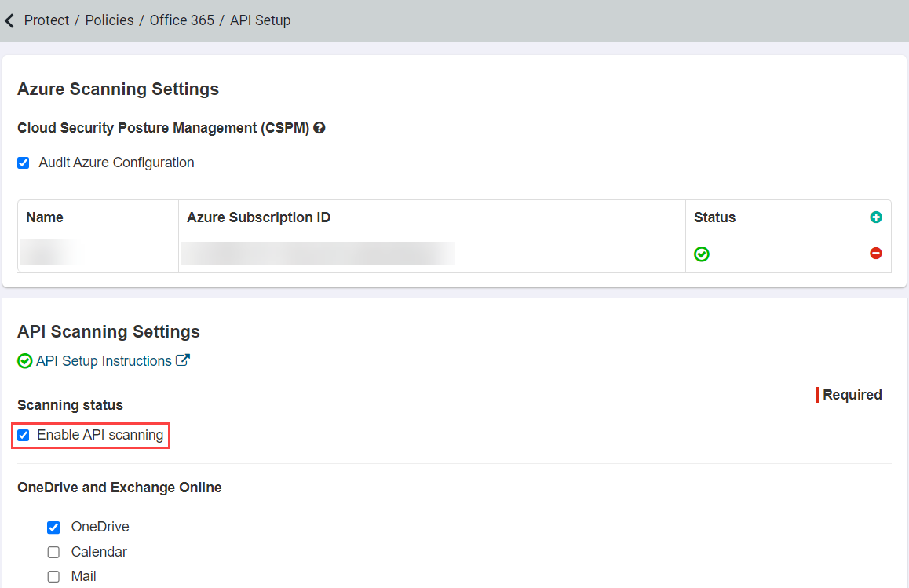Go to Protect in the breadcrumb
Image resolution: width=909 pixels, height=588 pixels.
click(x=46, y=20)
